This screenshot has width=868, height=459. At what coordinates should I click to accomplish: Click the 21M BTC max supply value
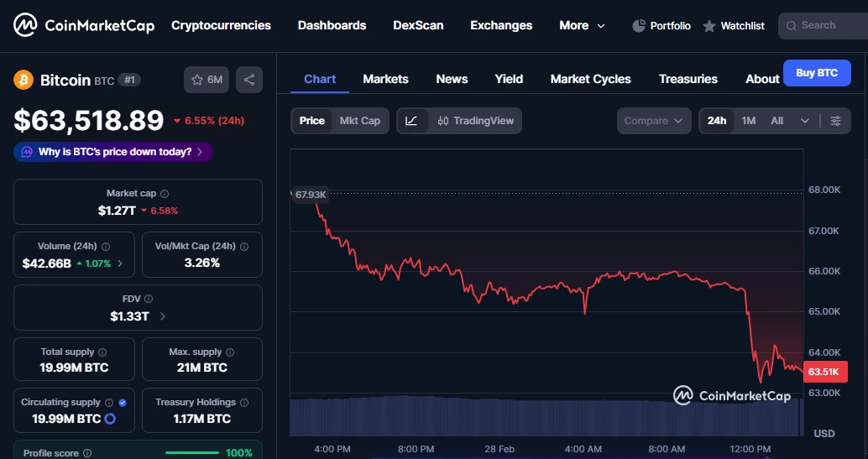[202, 368]
